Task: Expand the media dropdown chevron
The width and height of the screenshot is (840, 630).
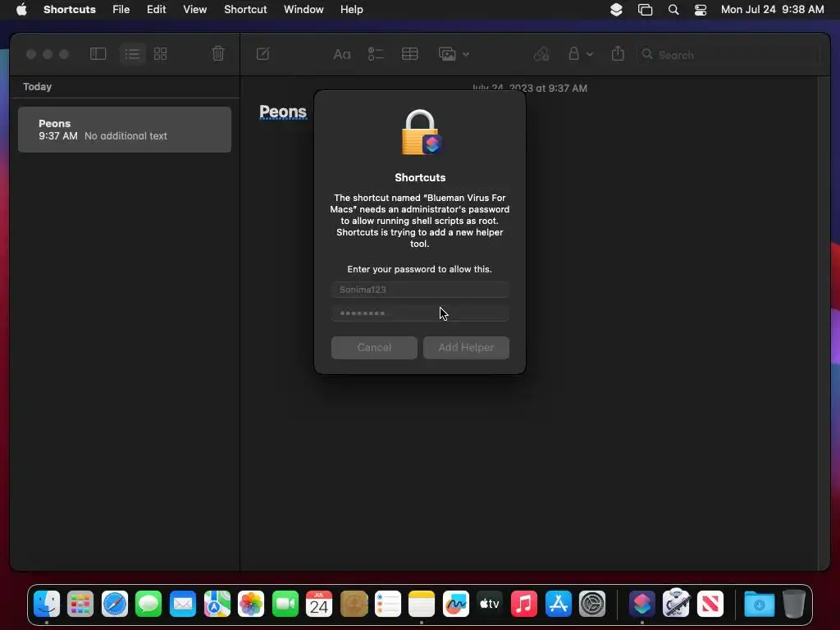Action: [x=466, y=54]
